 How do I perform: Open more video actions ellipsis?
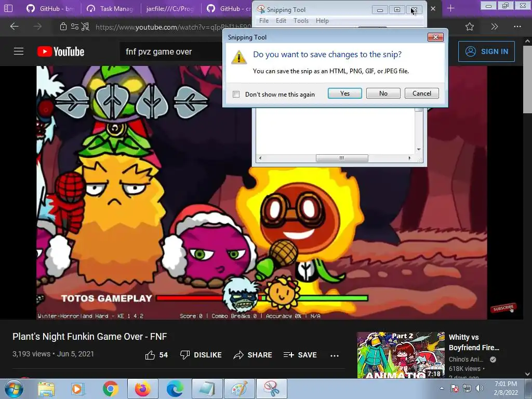(335, 355)
